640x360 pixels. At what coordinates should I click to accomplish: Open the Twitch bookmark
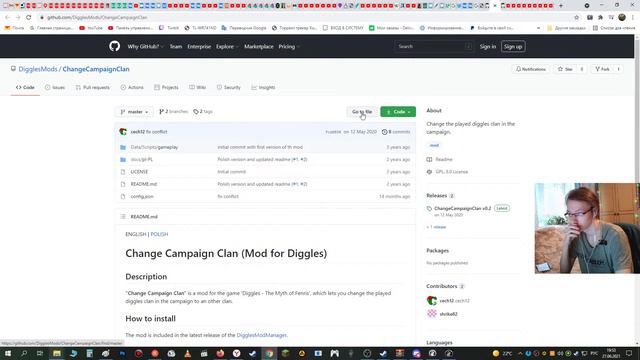169,28
